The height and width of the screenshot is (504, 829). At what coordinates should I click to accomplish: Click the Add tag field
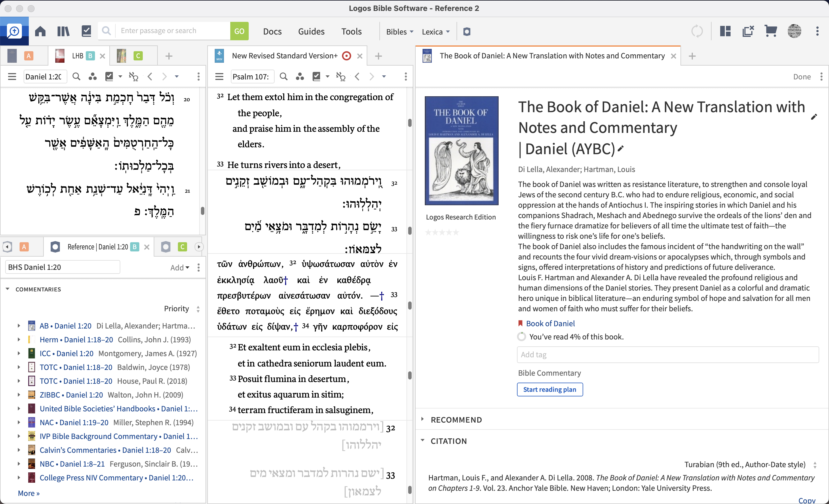(x=668, y=354)
